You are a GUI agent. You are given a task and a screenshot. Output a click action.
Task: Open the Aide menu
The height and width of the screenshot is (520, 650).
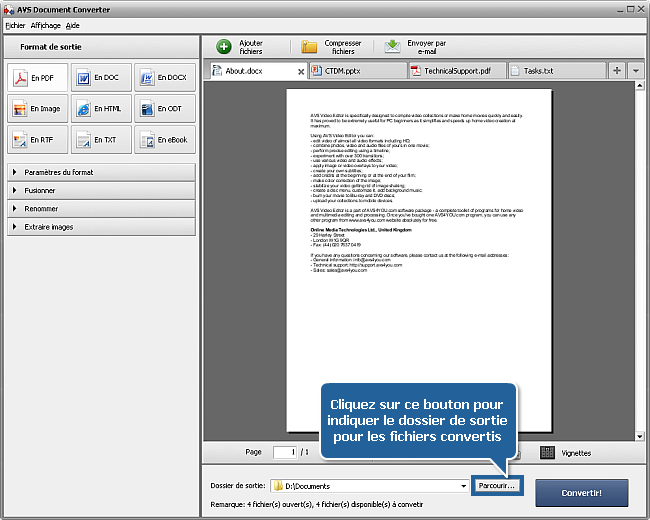[73, 25]
